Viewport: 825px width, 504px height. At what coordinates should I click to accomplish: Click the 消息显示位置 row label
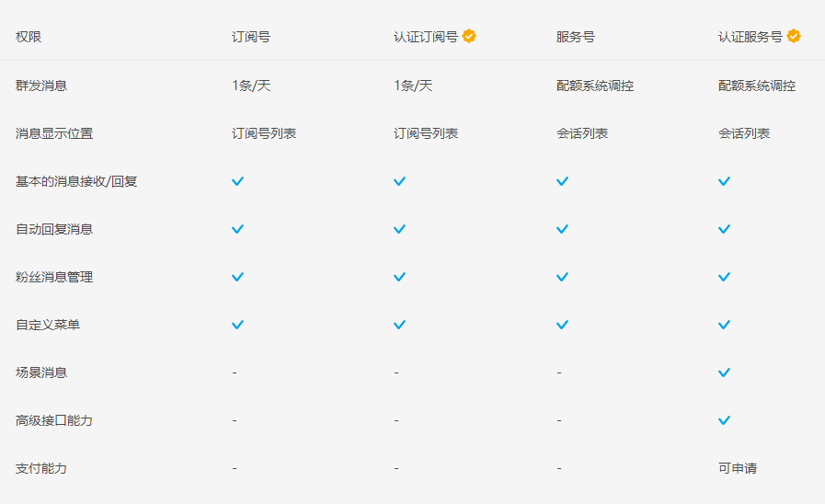(54, 133)
